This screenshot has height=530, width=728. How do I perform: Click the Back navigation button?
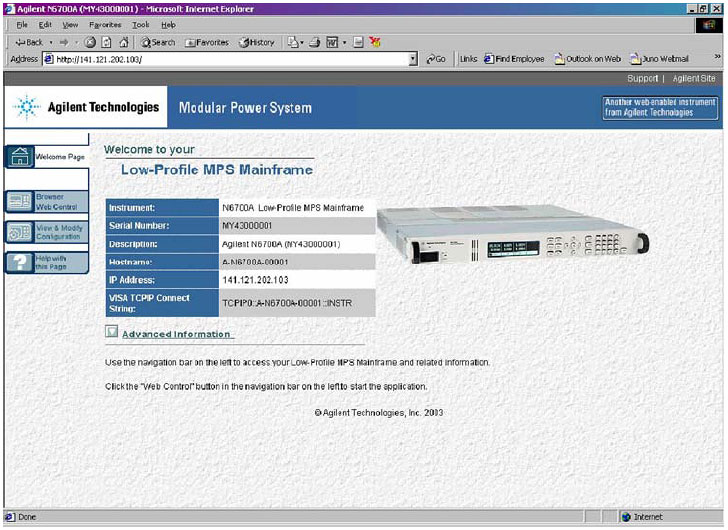(29, 42)
